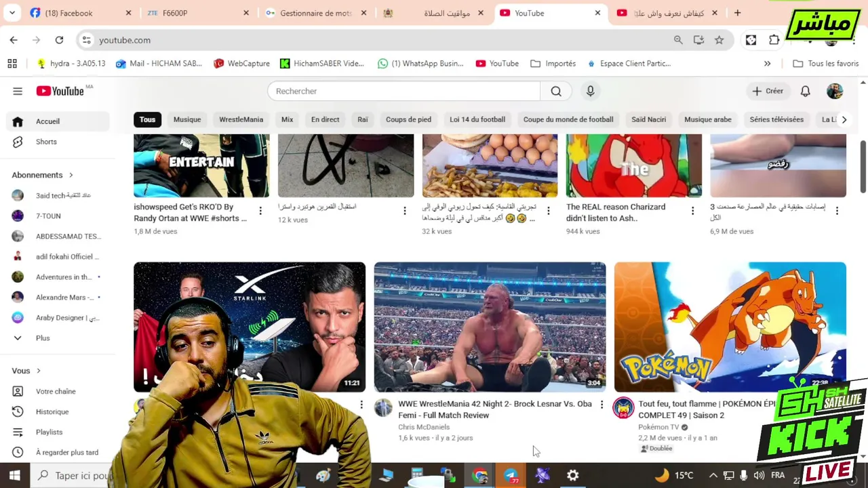Open the YouTube hamburger guide menu
Viewport: 868px width, 488px height.
18,91
